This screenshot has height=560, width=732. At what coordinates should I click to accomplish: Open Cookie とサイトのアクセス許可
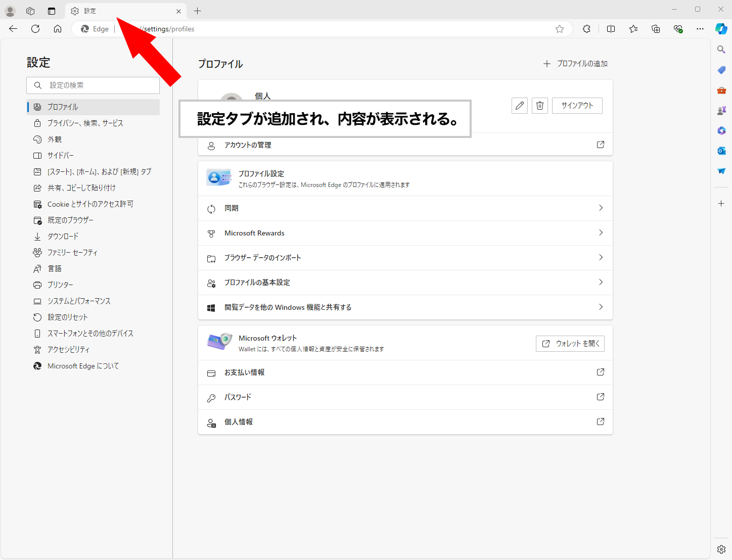(x=93, y=204)
